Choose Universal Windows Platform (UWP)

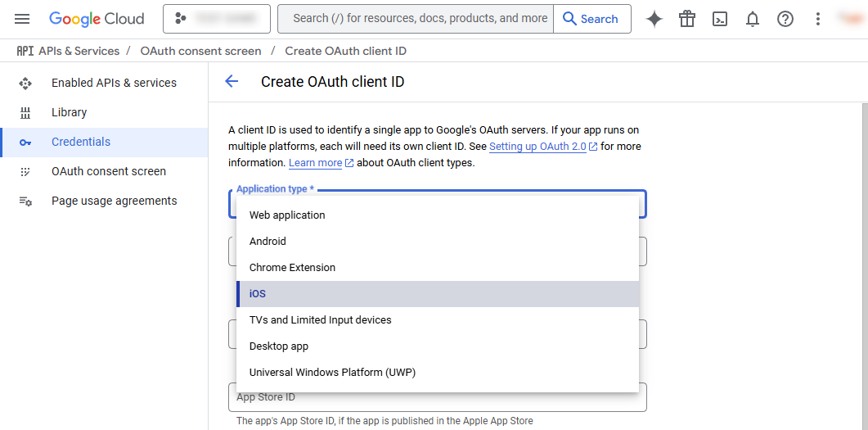click(438, 373)
